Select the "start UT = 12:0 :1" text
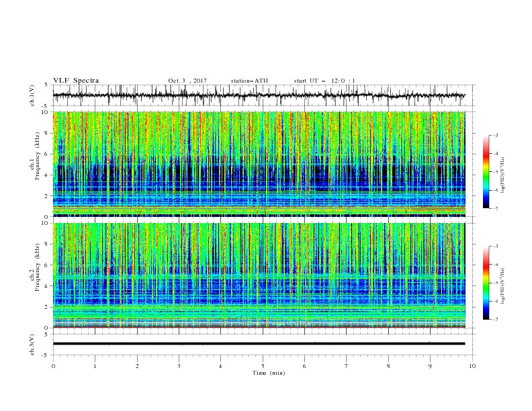 324,81
